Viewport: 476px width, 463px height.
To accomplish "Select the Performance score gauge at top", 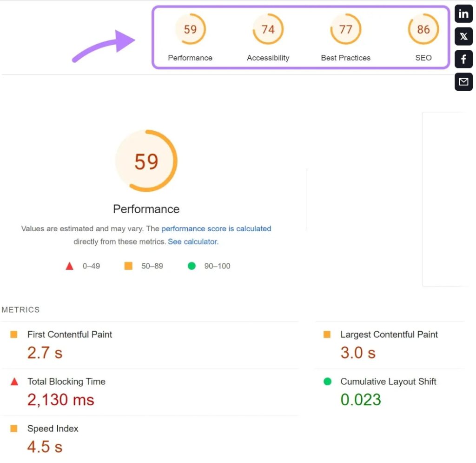I will coord(190,29).
